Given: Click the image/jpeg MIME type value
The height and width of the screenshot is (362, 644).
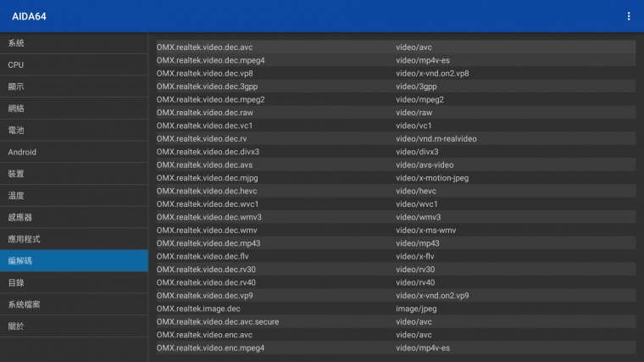Looking at the screenshot, I should click(416, 309).
